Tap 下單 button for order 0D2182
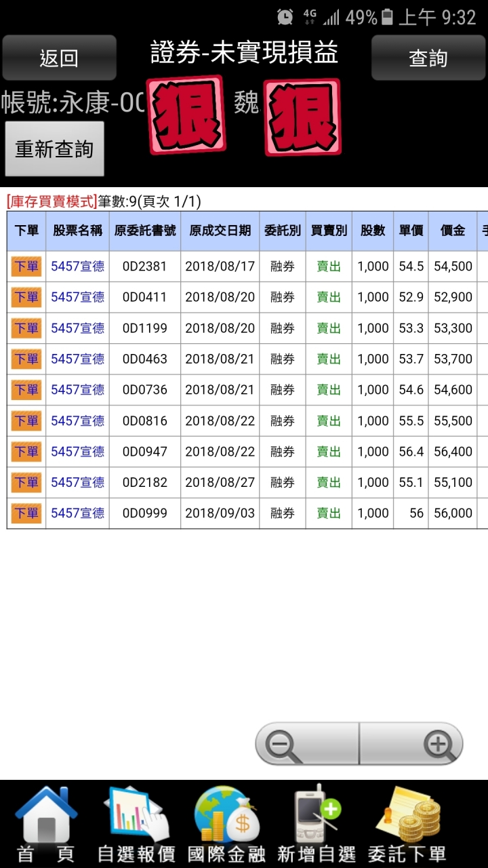The height and width of the screenshot is (868, 488). (x=26, y=482)
